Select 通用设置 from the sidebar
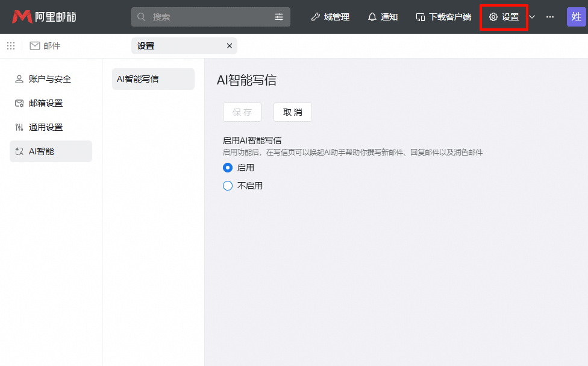 click(x=51, y=127)
